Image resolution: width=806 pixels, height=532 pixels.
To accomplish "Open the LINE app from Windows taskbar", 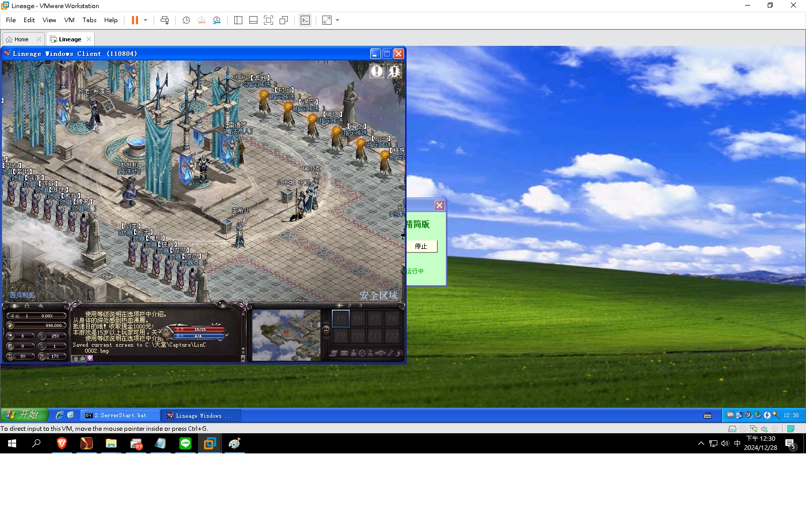I will coord(185,443).
